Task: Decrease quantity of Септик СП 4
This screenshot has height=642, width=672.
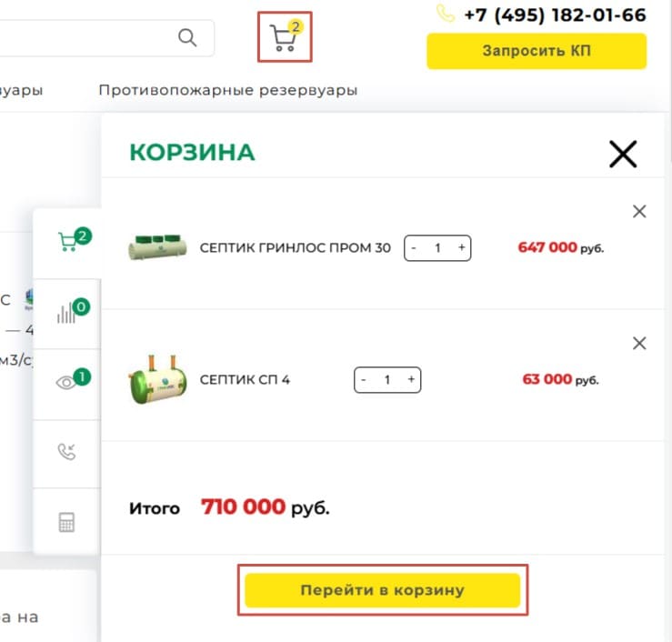Action: (x=364, y=379)
